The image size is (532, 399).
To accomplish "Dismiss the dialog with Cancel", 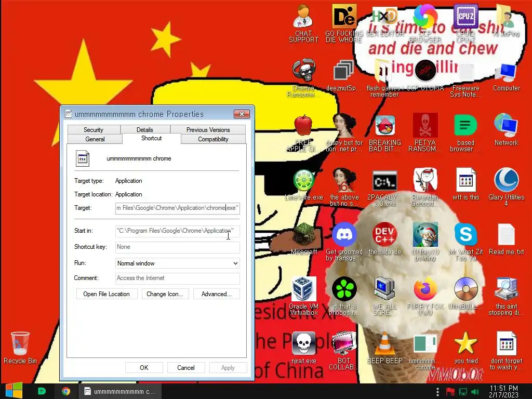I will [x=186, y=368].
